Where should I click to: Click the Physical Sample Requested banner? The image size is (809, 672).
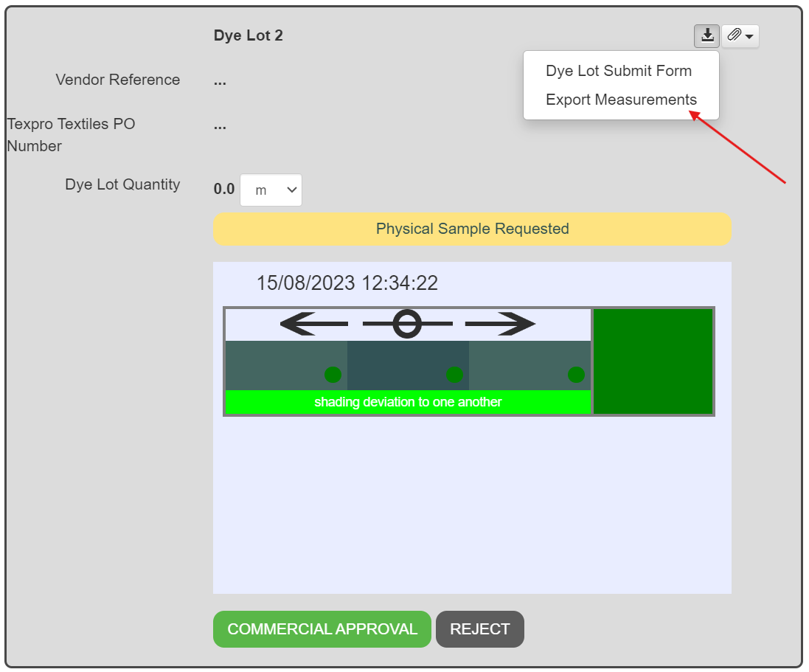472,229
